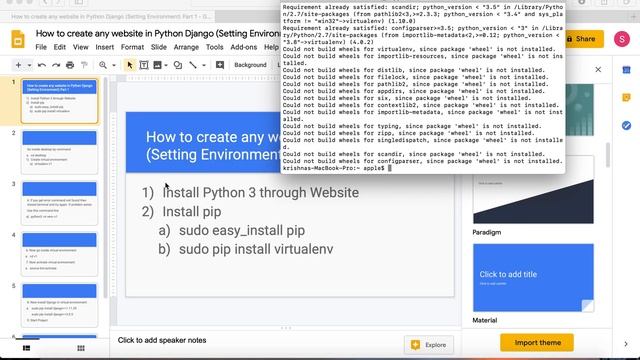The image size is (640, 360).
Task: Activate the paint format tool
Action: pos(84,65)
